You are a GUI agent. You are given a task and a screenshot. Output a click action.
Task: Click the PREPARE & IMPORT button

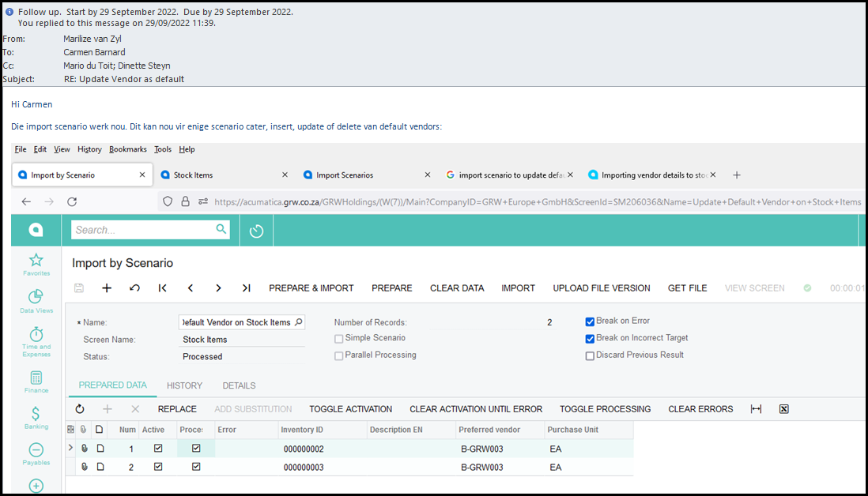tap(311, 288)
